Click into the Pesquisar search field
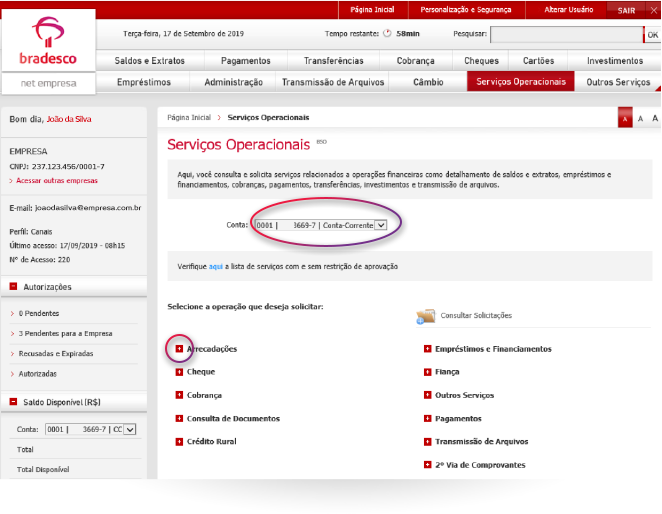This screenshot has width=662, height=514. pyautogui.click(x=564, y=34)
